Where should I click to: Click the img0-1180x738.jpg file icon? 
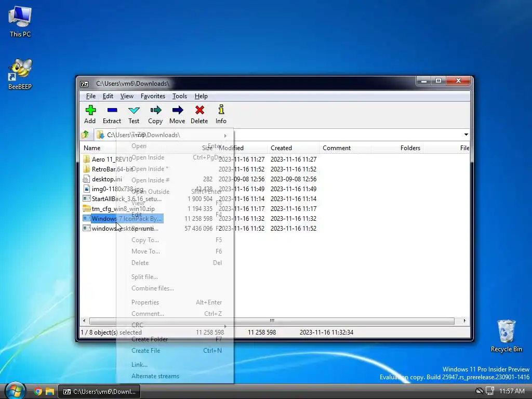(87, 189)
